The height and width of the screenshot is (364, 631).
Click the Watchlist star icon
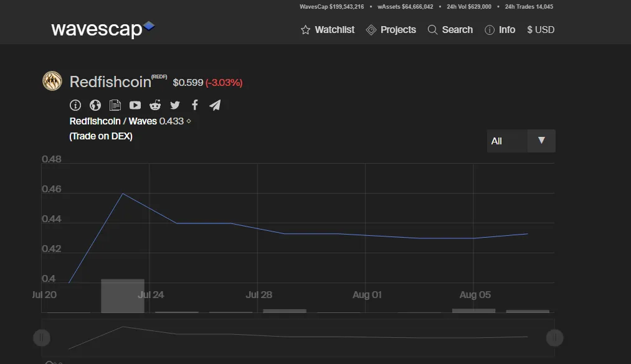point(305,30)
